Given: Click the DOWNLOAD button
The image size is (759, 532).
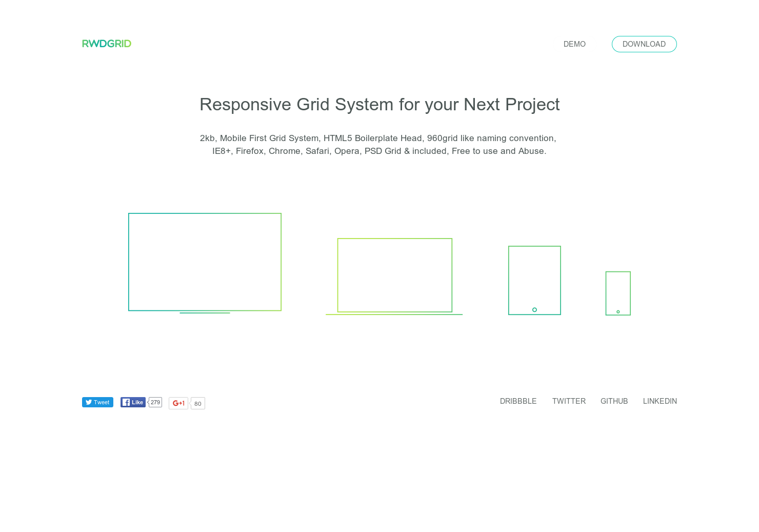Looking at the screenshot, I should pyautogui.click(x=644, y=44).
